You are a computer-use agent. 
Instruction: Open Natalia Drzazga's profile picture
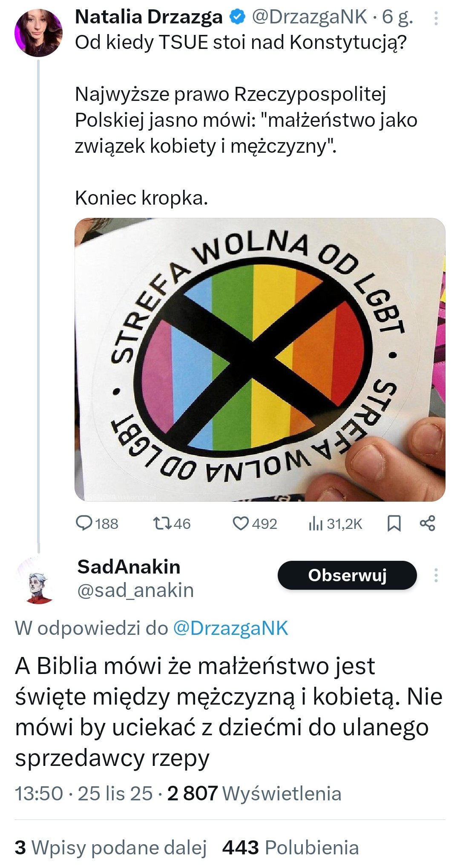(x=38, y=33)
